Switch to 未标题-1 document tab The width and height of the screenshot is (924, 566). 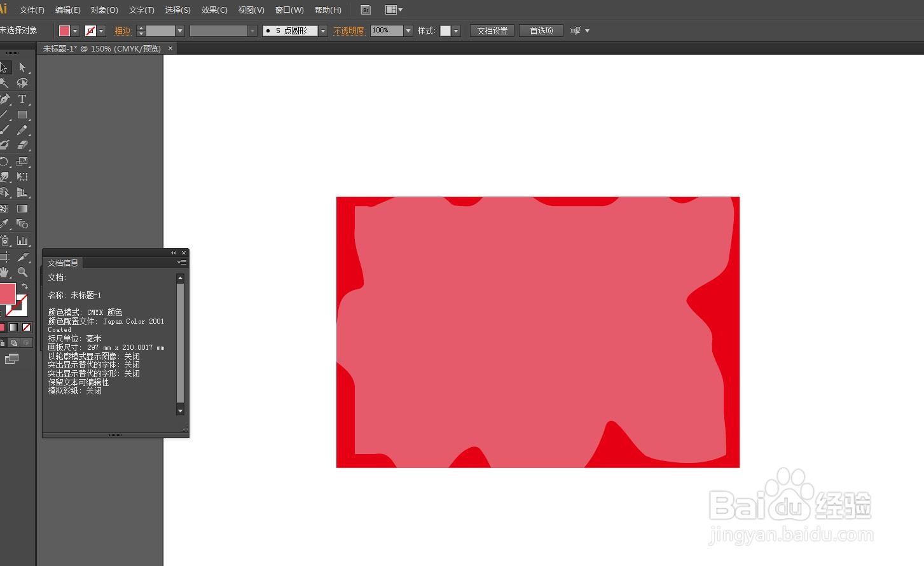tap(102, 48)
